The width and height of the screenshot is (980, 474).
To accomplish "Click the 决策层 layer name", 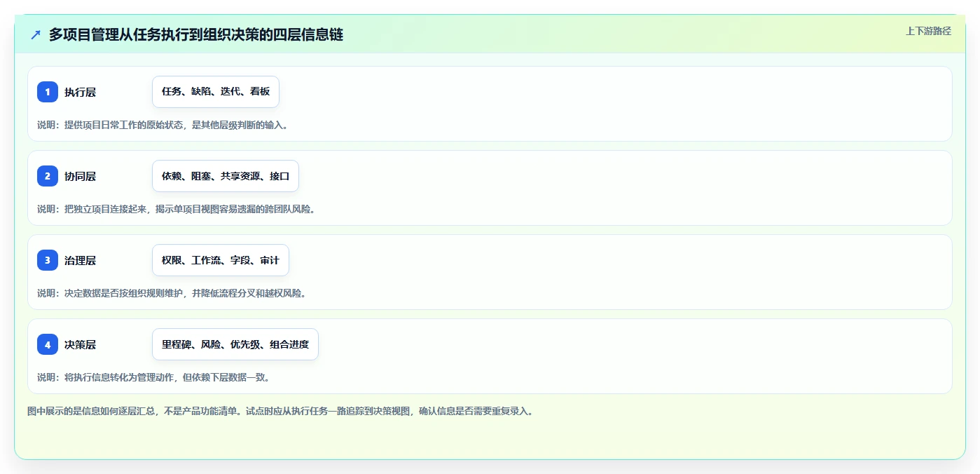I will tap(80, 344).
